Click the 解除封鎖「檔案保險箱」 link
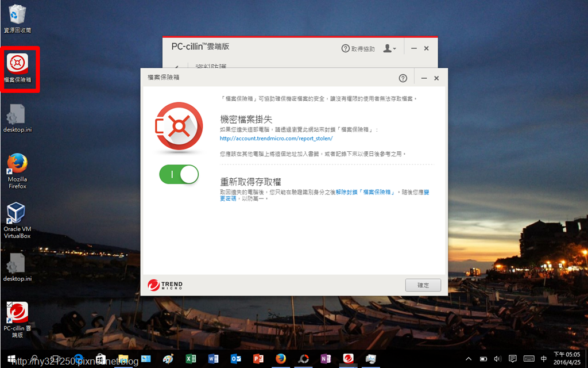 pos(365,192)
